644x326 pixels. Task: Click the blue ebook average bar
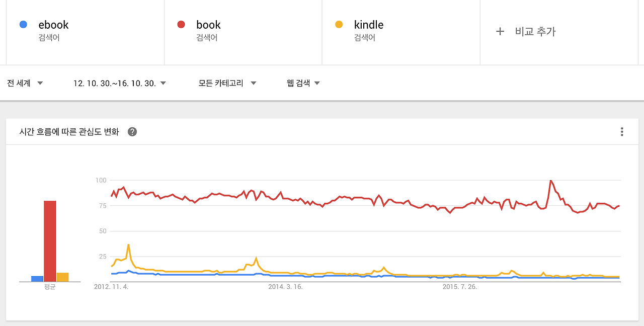click(37, 279)
